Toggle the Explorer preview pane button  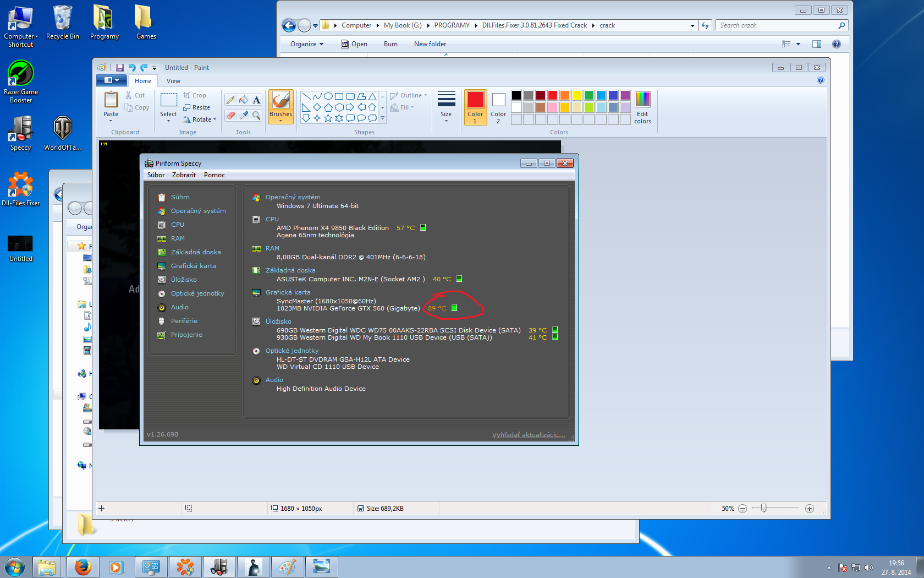tap(817, 44)
